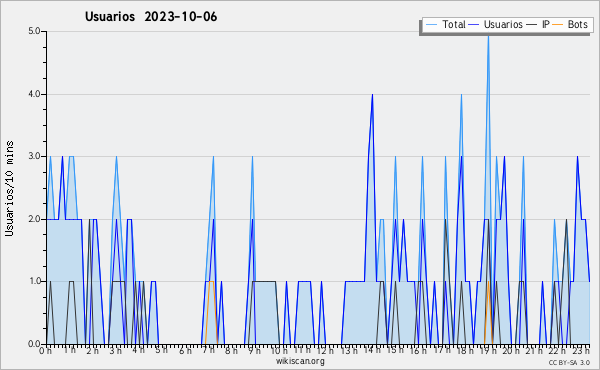Click the '3.0' y-axis value
The width and height of the screenshot is (600, 370).
point(34,156)
